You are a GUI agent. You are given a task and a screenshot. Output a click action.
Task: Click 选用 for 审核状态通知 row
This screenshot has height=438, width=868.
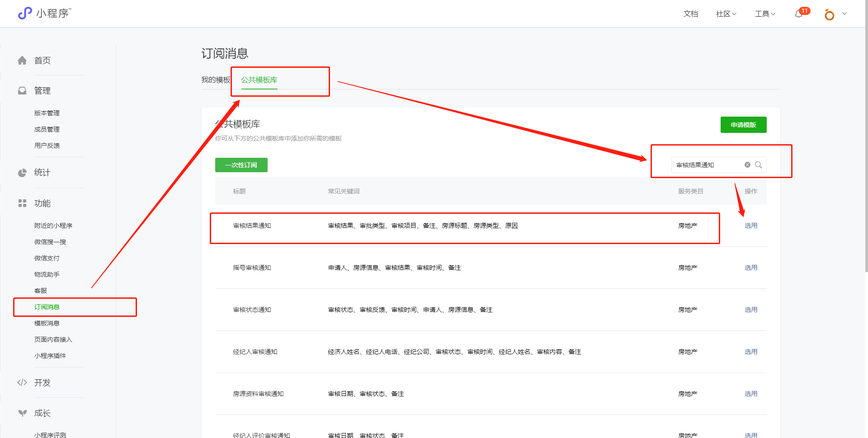pyautogui.click(x=751, y=310)
